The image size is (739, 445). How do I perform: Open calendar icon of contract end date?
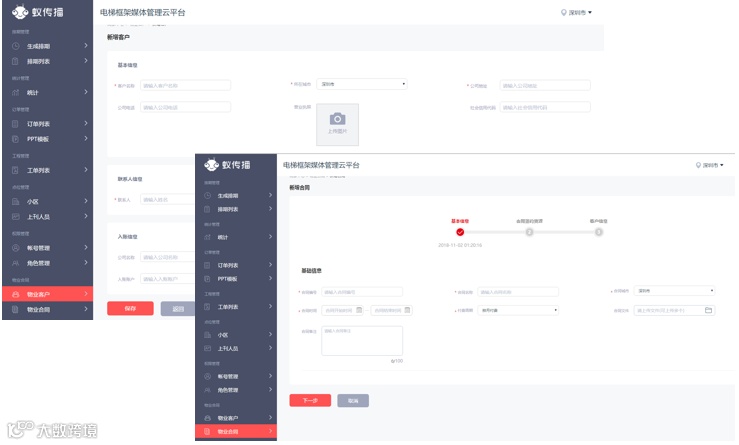(x=408, y=310)
